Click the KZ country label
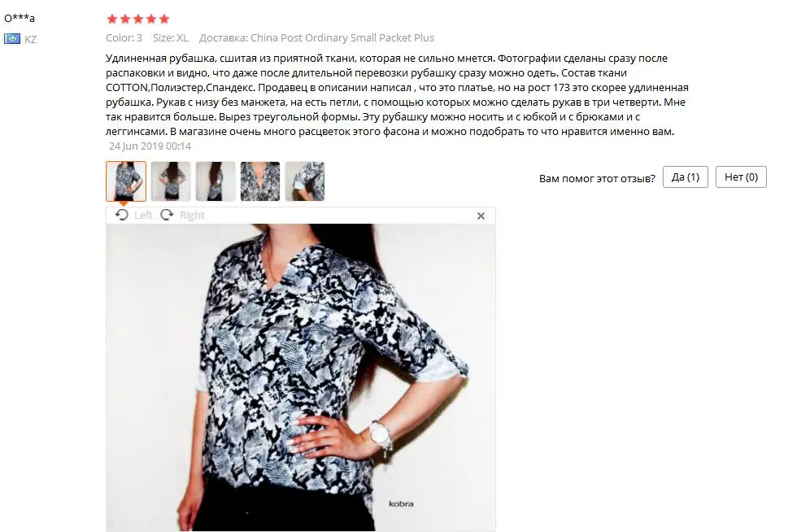Screen dimensions: 788x532 tap(30, 39)
